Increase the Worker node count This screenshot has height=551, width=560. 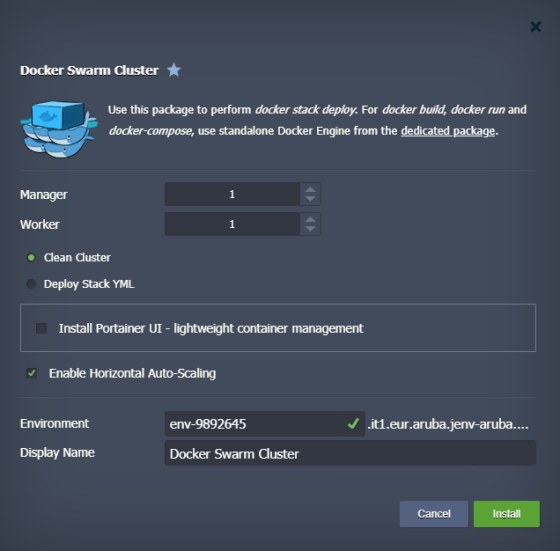[x=310, y=219]
